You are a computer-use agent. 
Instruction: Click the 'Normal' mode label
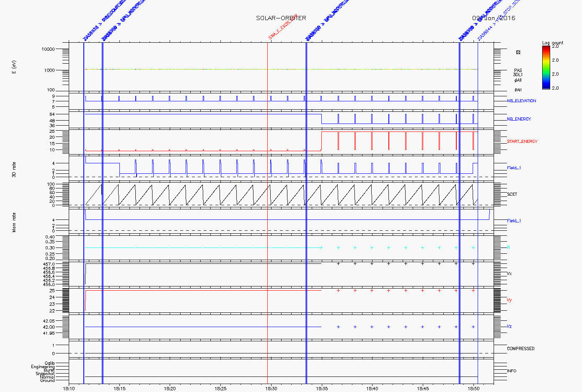pyautogui.click(x=47, y=377)
